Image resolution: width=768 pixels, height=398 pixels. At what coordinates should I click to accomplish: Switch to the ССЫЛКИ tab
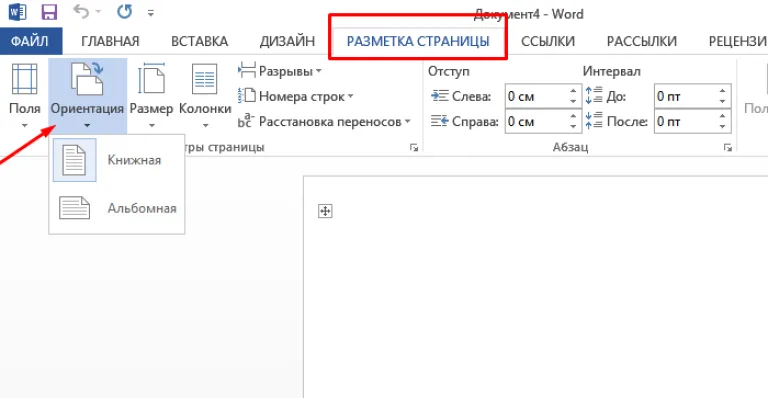pos(548,42)
